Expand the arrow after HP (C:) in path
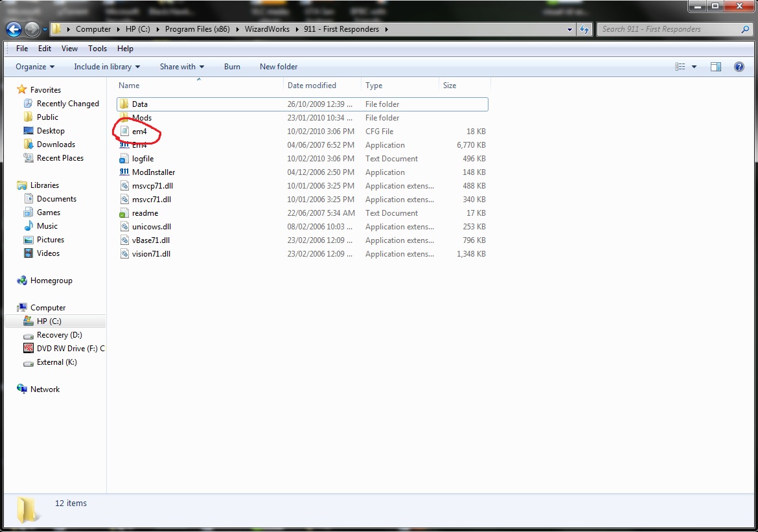Screen dimensions: 758x532 [157, 29]
